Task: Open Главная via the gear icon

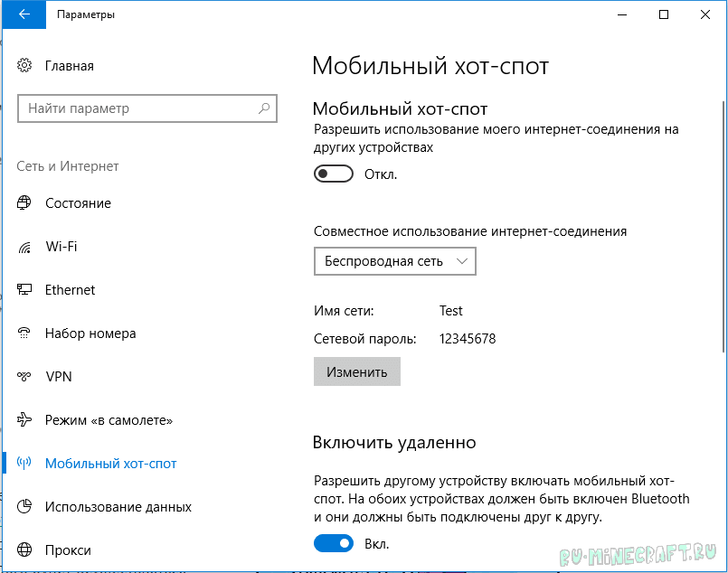Action: [25, 66]
